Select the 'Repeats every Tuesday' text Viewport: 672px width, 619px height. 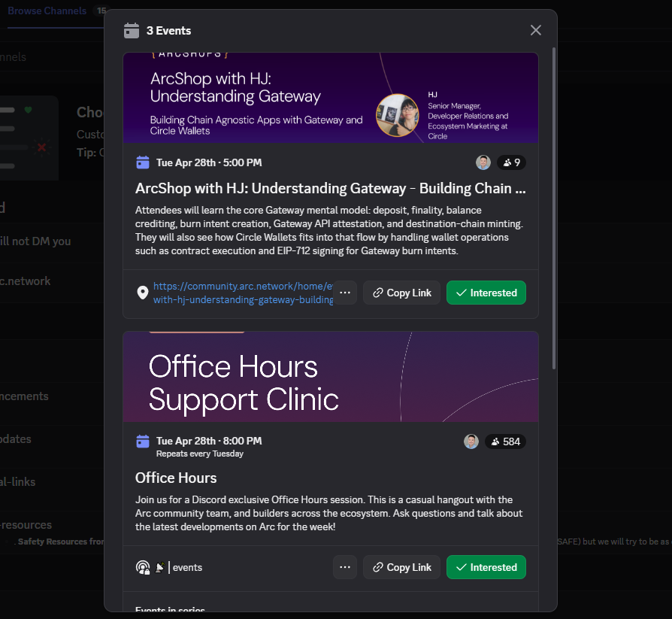click(200, 454)
